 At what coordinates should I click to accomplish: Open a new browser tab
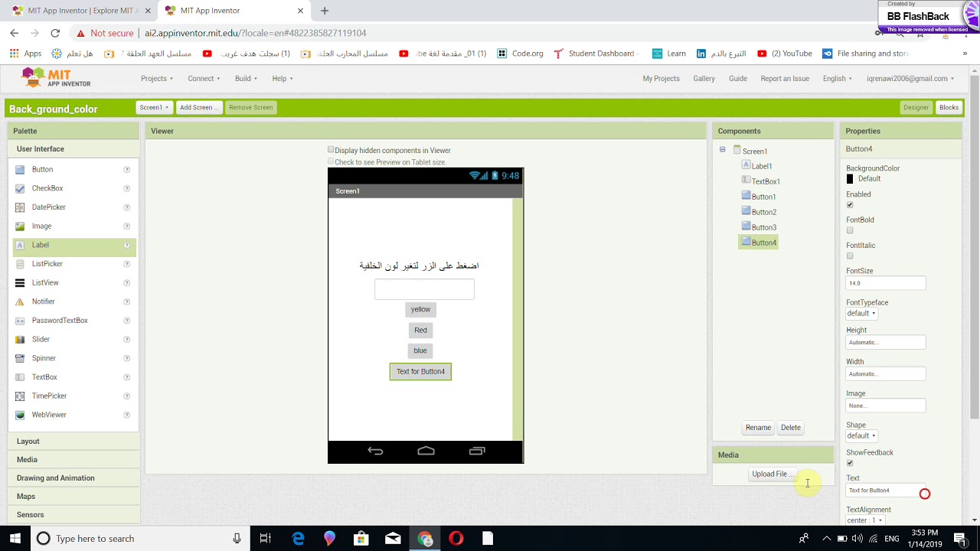(325, 11)
